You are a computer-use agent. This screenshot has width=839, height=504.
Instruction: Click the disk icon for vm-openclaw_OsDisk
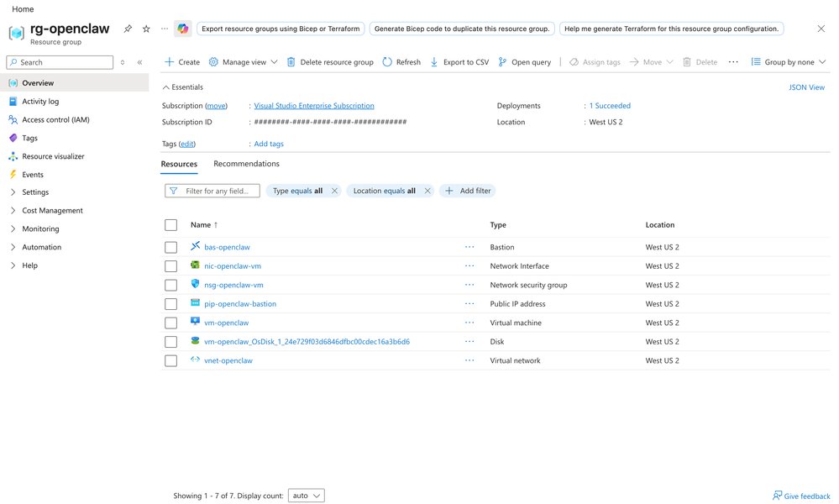point(195,341)
